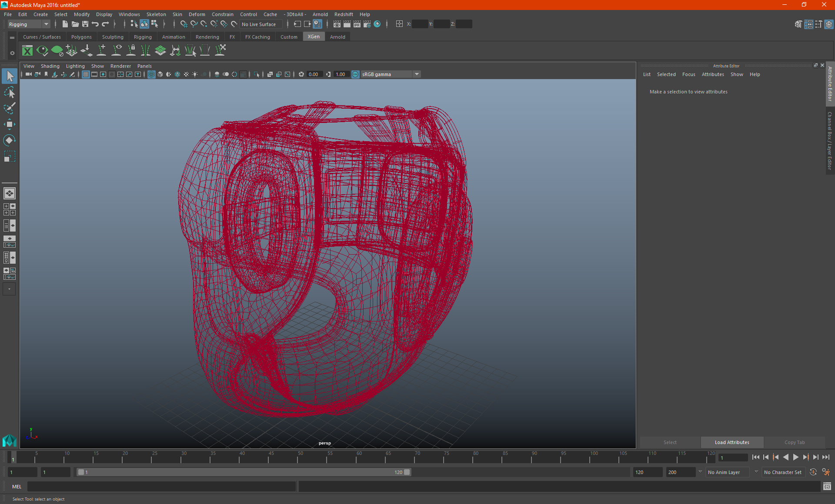Screen dimensions: 835x504
Task: Open the Script Editor icon
Action: (827, 487)
